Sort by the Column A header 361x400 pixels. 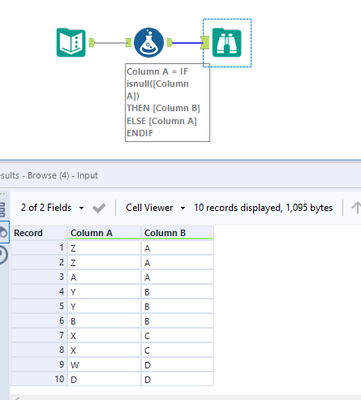coord(104,233)
